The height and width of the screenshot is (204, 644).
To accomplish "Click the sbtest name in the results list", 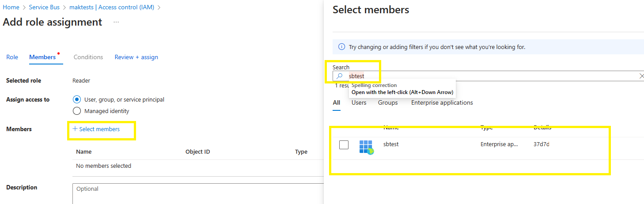I will pyautogui.click(x=391, y=144).
